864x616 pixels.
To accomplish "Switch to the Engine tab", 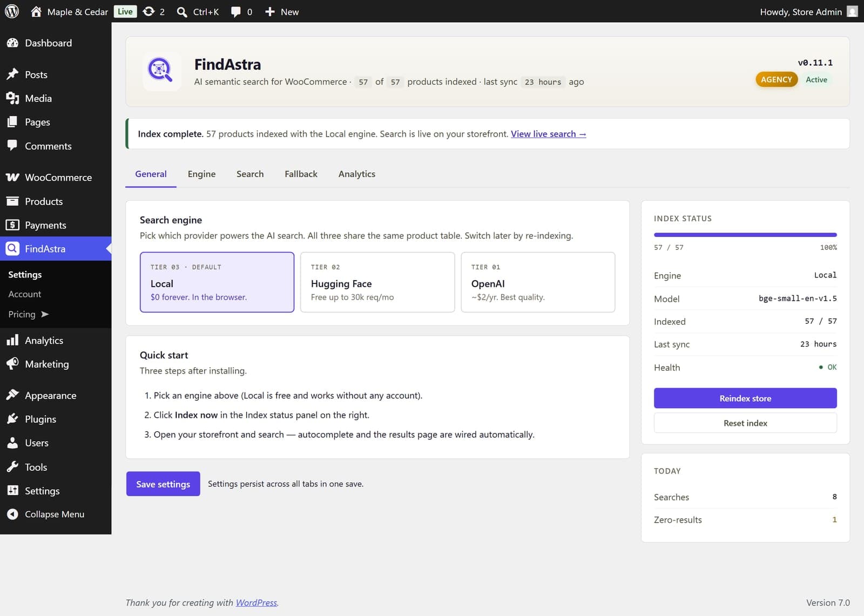I will point(201,174).
